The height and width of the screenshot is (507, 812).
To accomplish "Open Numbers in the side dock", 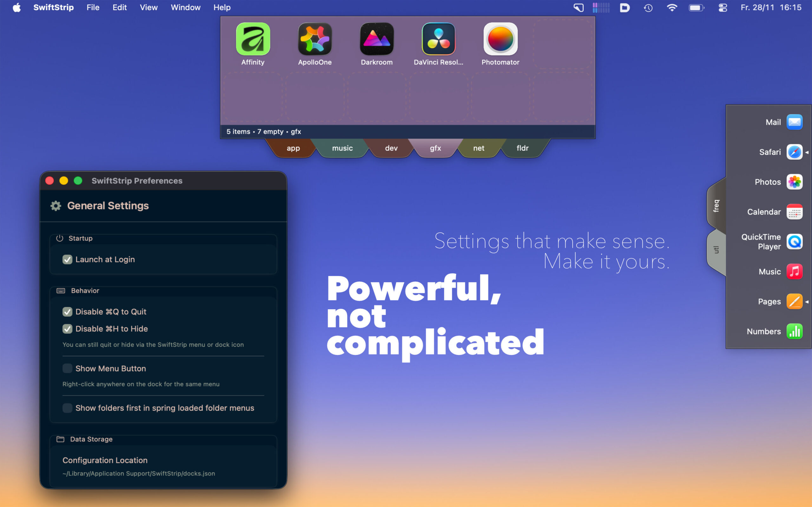I will pyautogui.click(x=794, y=331).
